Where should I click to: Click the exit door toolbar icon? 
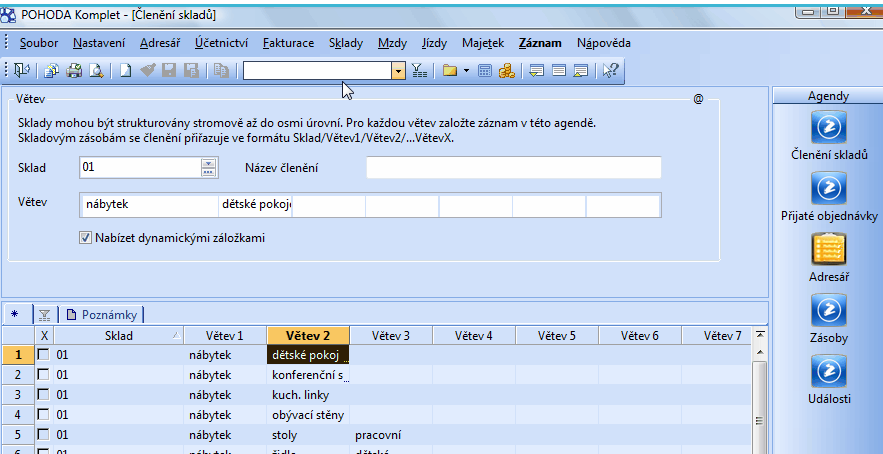pyautogui.click(x=22, y=70)
